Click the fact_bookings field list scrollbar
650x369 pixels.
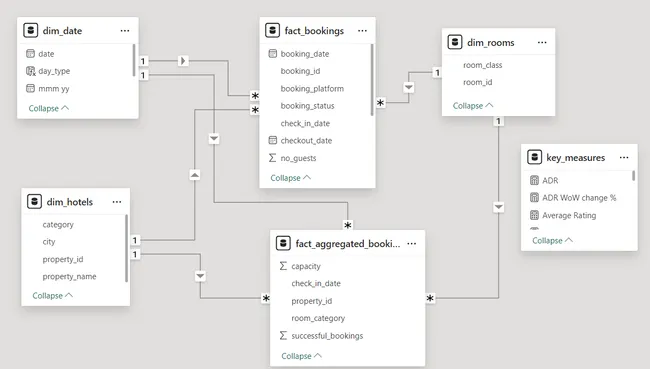tap(372, 80)
